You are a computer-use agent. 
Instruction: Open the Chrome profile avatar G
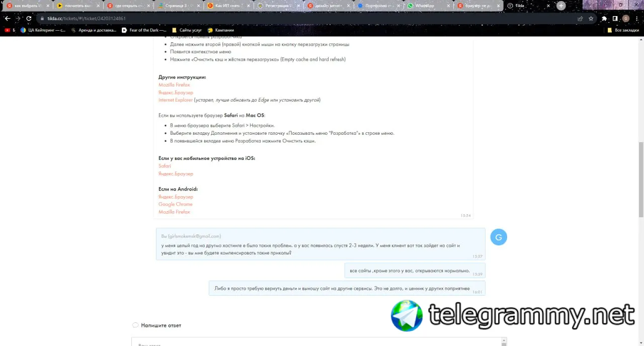626,18
